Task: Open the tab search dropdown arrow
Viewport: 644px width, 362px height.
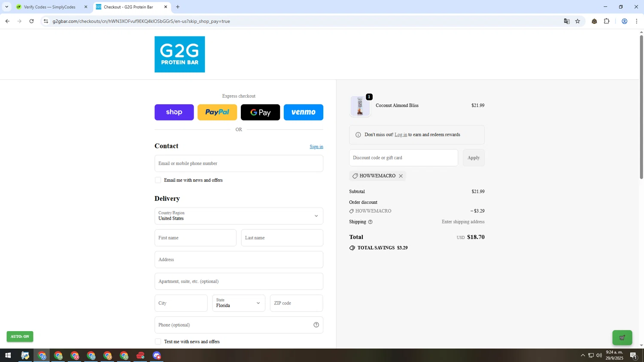Action: (x=6, y=7)
